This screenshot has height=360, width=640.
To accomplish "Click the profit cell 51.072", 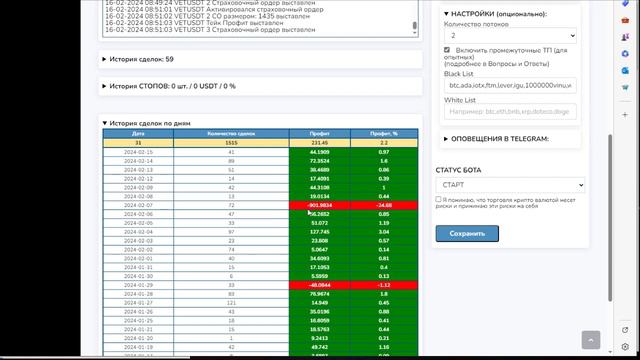I will point(319,223).
